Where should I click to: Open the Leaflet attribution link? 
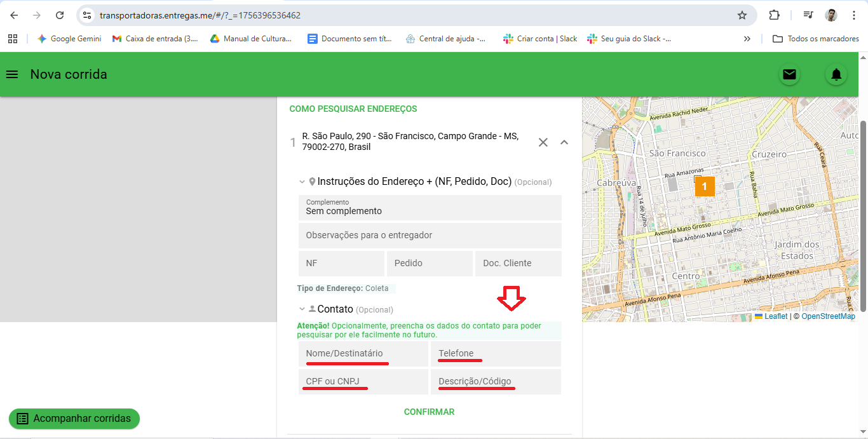771,316
